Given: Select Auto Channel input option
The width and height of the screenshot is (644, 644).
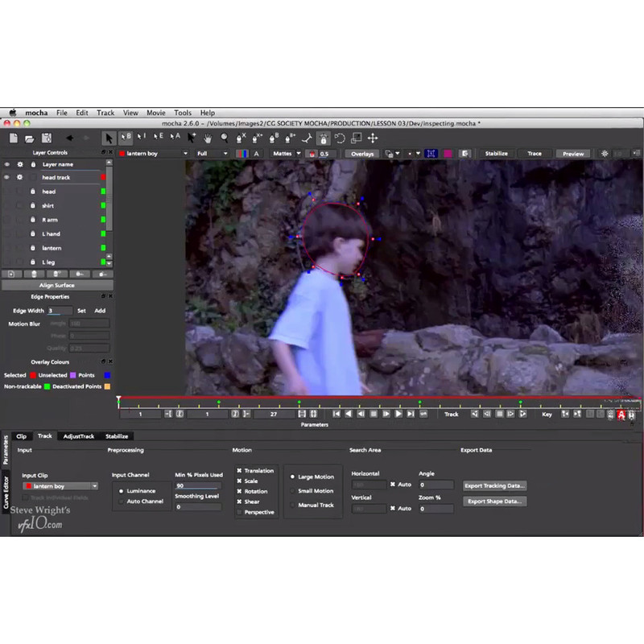Looking at the screenshot, I should tap(122, 501).
